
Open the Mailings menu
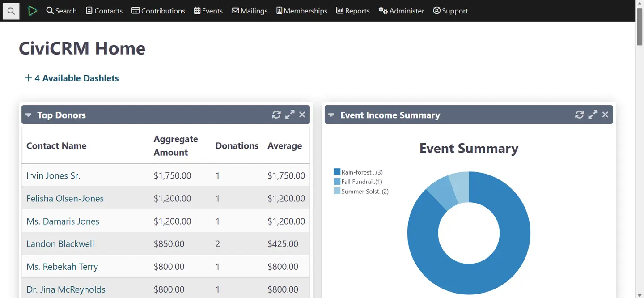coord(249,10)
